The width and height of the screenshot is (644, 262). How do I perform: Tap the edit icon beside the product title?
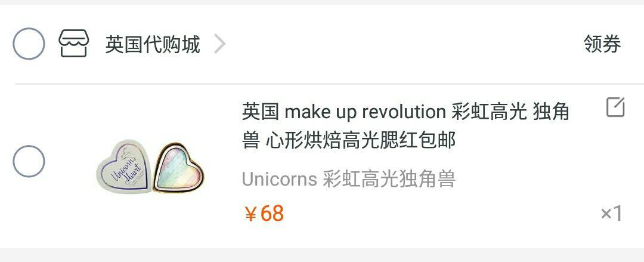615,107
